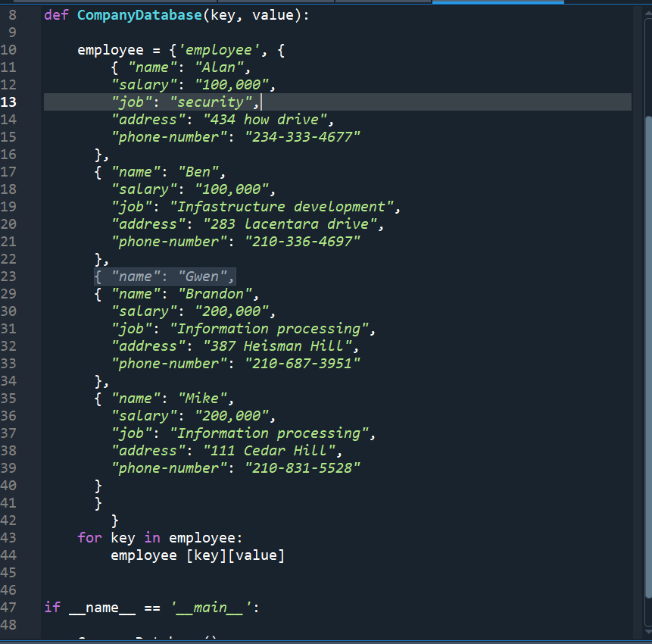Click line number 23 next to Gwen entry
The width and height of the screenshot is (652, 644).
pos(9,276)
